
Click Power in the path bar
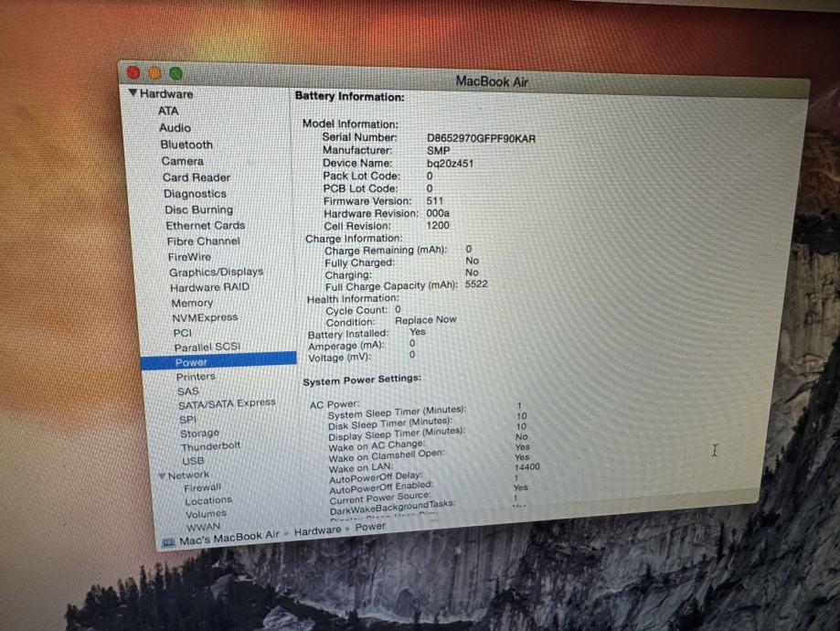coord(370,527)
